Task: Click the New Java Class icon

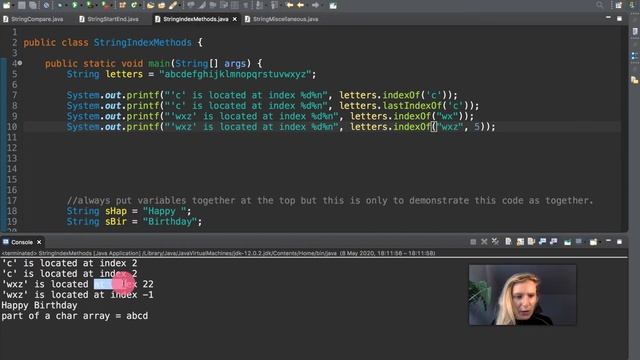Action: (x=134, y=5)
